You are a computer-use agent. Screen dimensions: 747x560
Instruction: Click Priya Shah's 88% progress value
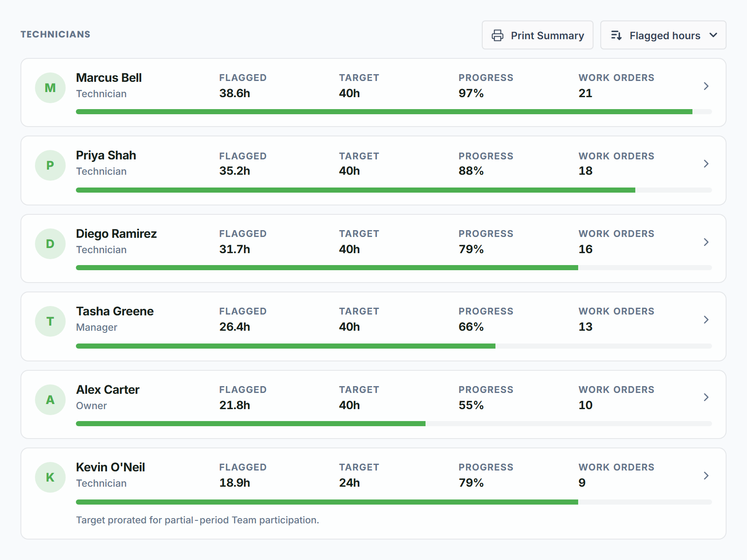coord(471,171)
